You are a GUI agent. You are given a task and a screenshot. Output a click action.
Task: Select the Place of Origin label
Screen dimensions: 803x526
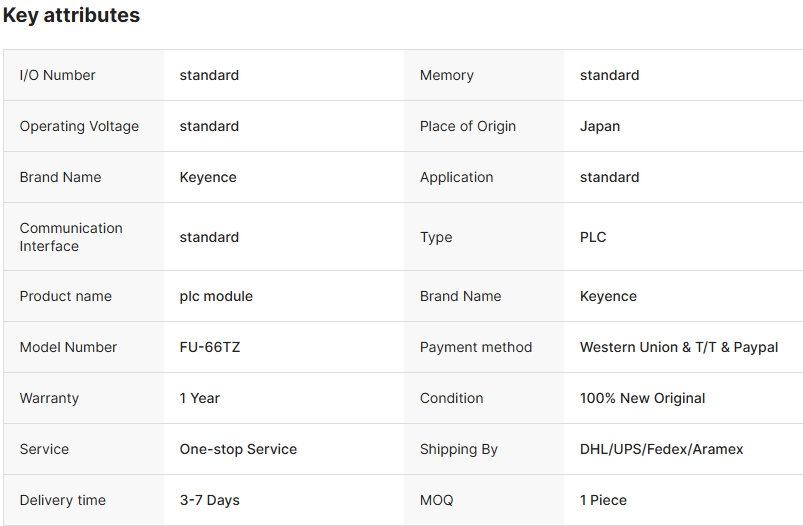point(468,126)
